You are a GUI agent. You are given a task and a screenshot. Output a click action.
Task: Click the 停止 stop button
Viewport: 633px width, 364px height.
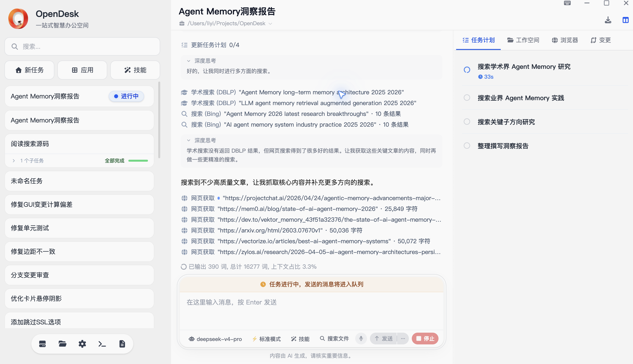coord(425,339)
